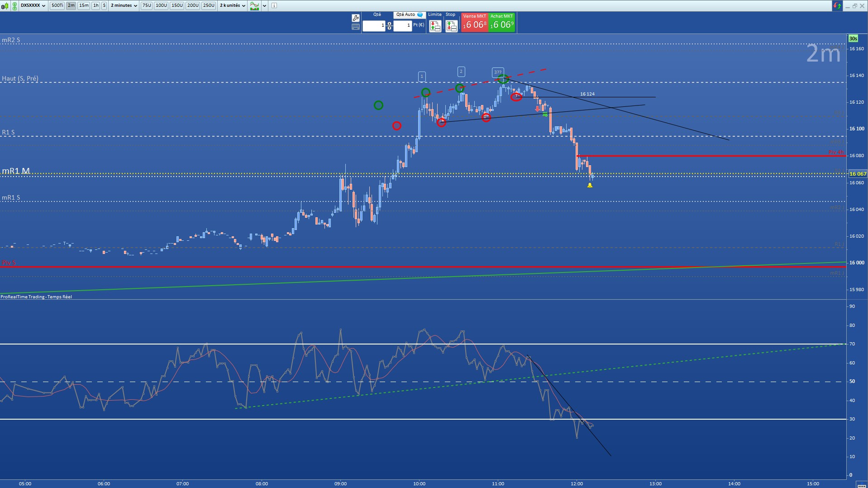Screen dimensions: 868x488
Task: Select the 2m timeframe button
Action: (x=71, y=5)
